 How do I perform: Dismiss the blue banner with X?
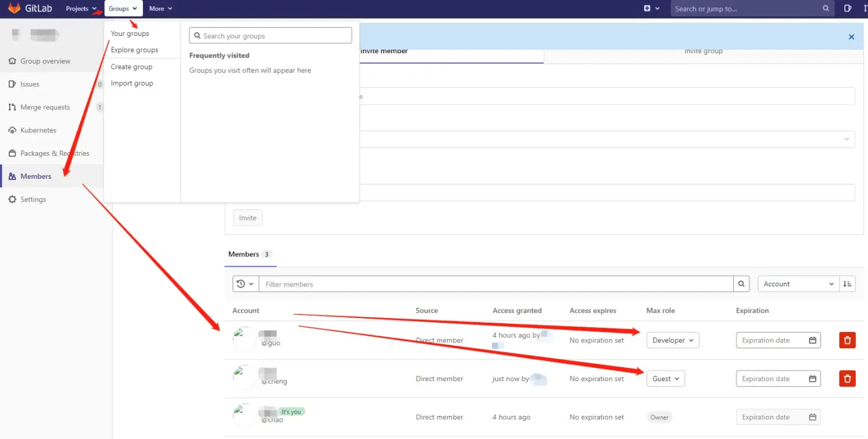(851, 37)
